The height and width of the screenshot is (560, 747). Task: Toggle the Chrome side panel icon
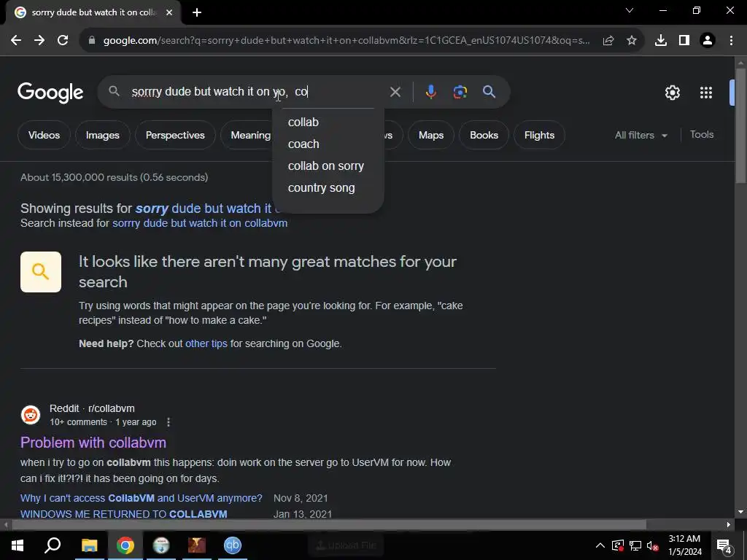(x=684, y=41)
